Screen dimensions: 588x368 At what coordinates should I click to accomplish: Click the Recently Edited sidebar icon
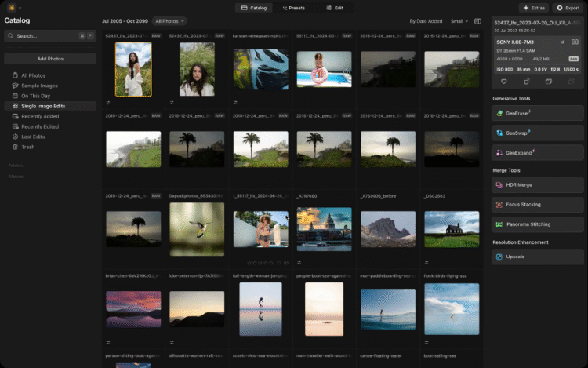tap(15, 126)
